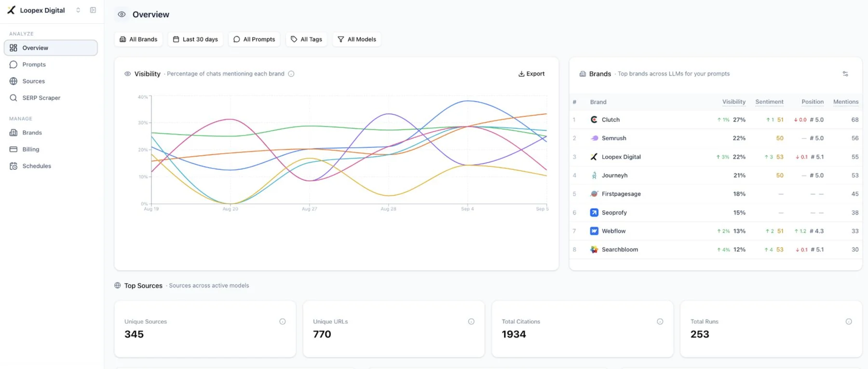Open SERP Scraper in the sidebar
The image size is (868, 369).
click(x=51, y=98)
